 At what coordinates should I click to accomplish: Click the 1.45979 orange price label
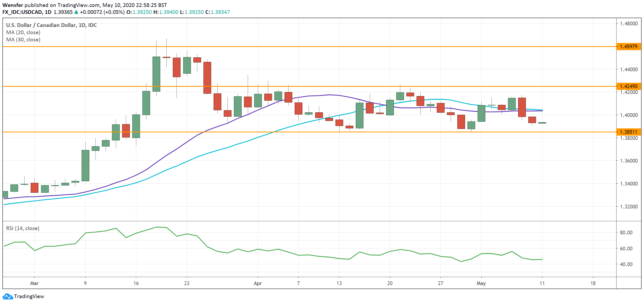628,47
